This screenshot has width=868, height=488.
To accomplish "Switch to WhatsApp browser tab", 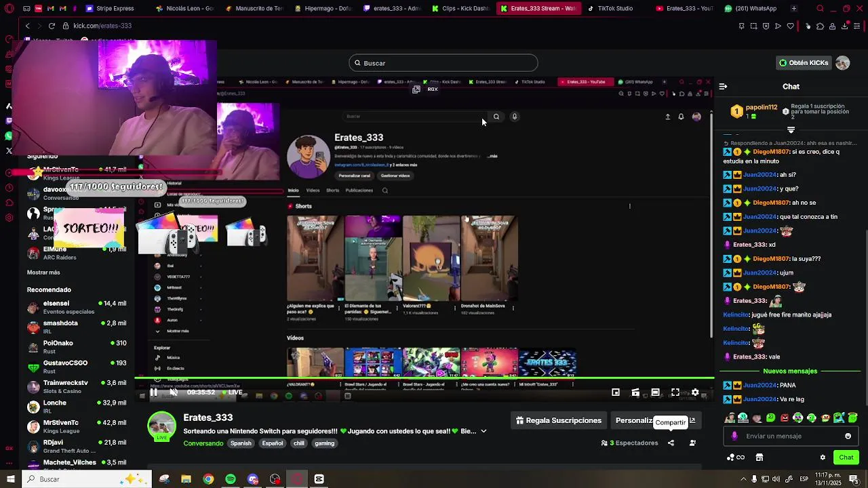I will [x=751, y=9].
